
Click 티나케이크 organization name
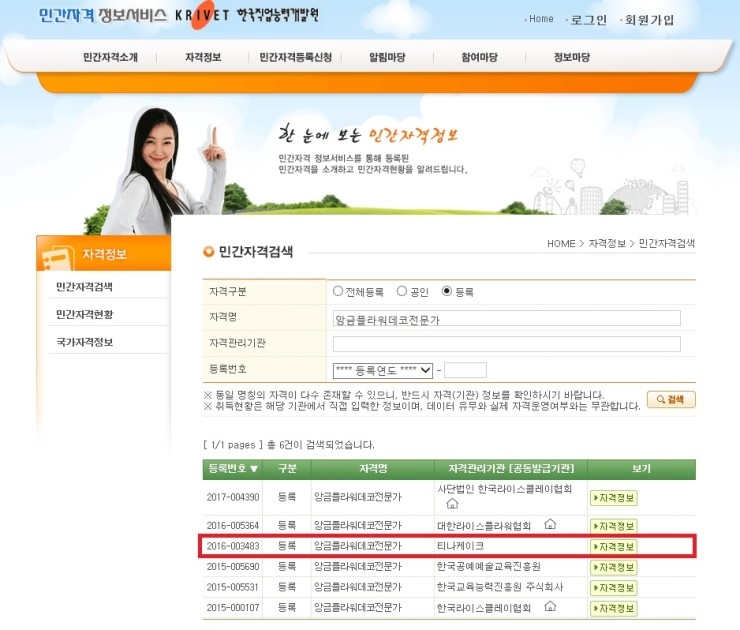pyautogui.click(x=460, y=546)
